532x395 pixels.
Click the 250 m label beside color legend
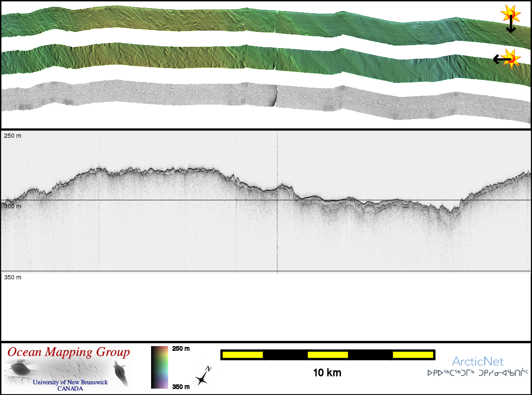[180, 349]
